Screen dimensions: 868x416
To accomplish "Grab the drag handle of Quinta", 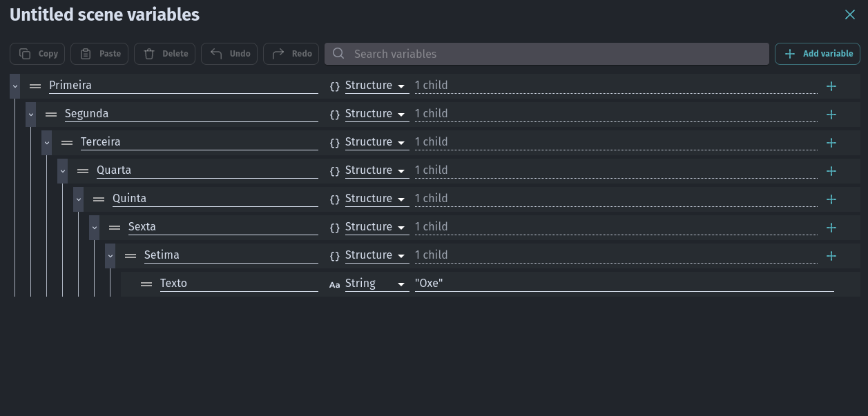I will tap(99, 199).
